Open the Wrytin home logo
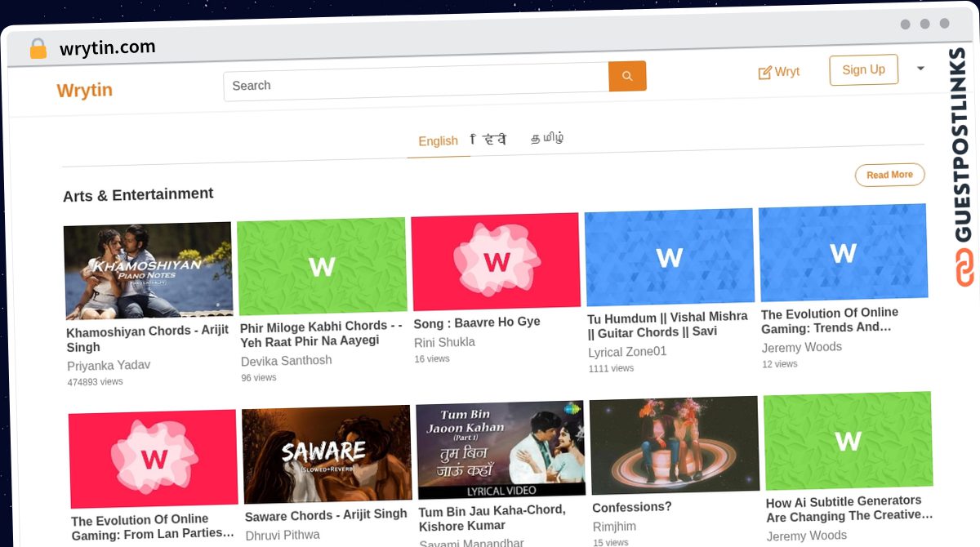The image size is (980, 547). click(84, 90)
